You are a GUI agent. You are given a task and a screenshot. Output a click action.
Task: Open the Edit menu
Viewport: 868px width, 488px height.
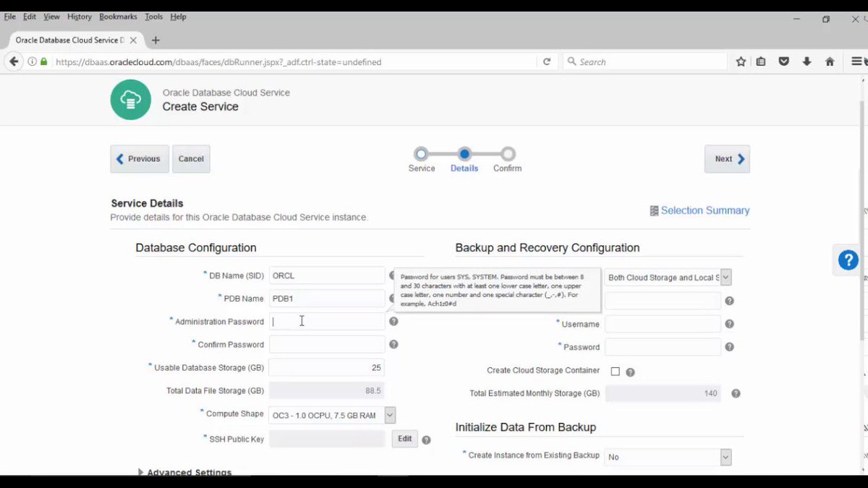[30, 17]
